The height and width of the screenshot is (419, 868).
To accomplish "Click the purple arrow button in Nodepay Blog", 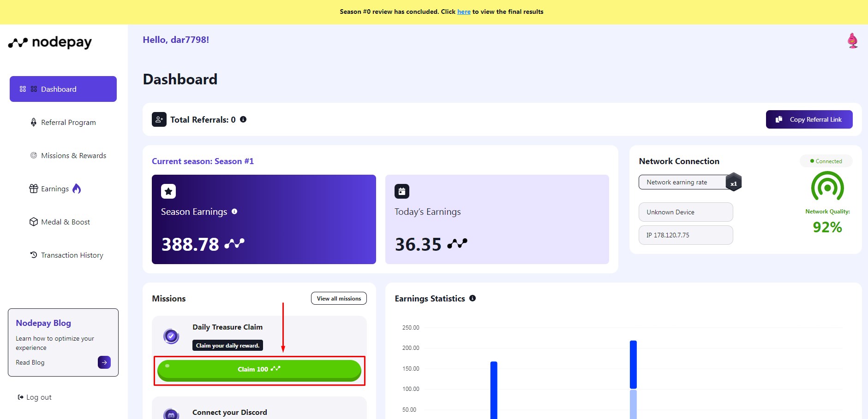I will point(104,362).
